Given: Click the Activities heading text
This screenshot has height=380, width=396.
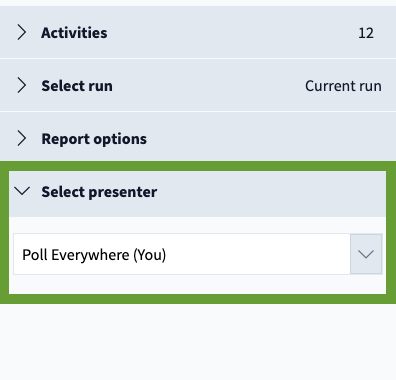Looking at the screenshot, I should (74, 33).
